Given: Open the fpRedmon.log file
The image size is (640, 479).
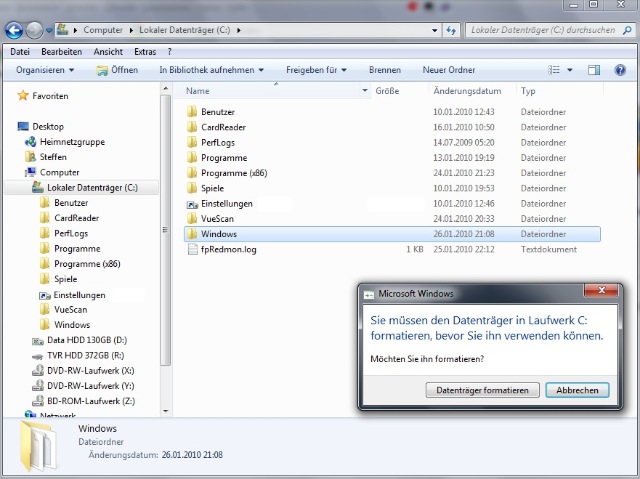Looking at the screenshot, I should (x=228, y=249).
